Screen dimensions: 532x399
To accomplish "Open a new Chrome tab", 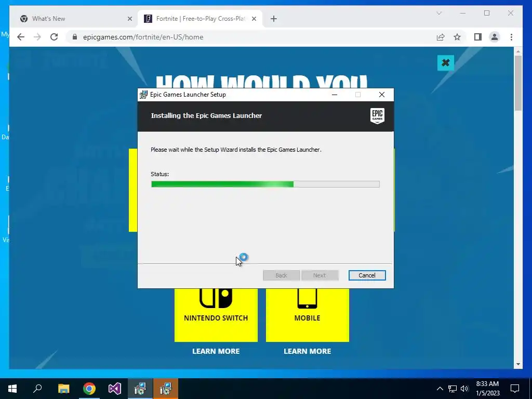I will [274, 19].
